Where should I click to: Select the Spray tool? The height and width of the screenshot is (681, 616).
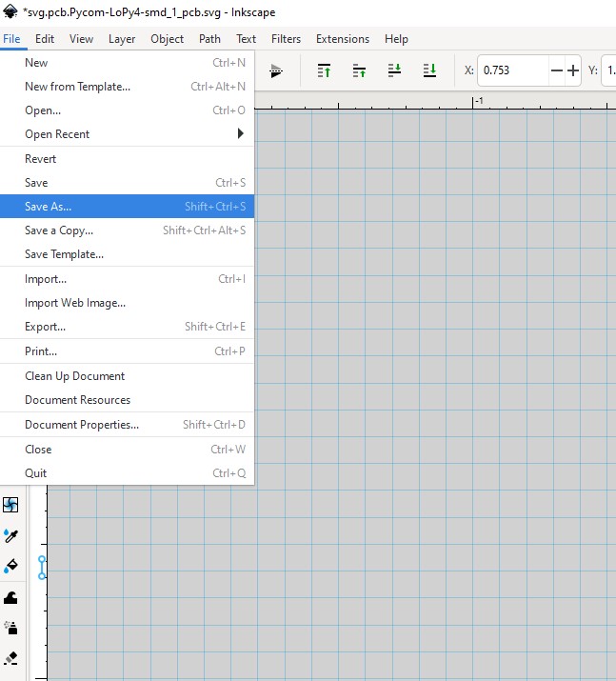coord(11,628)
